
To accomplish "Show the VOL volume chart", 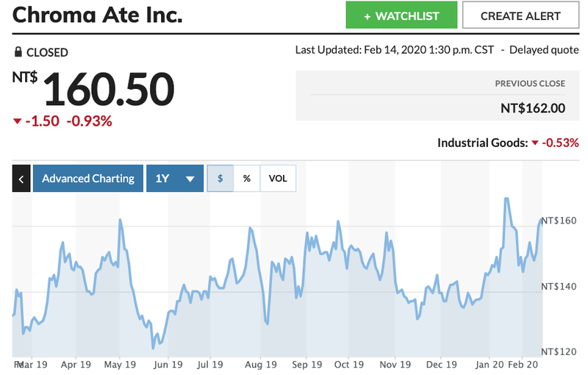I will pos(278,179).
